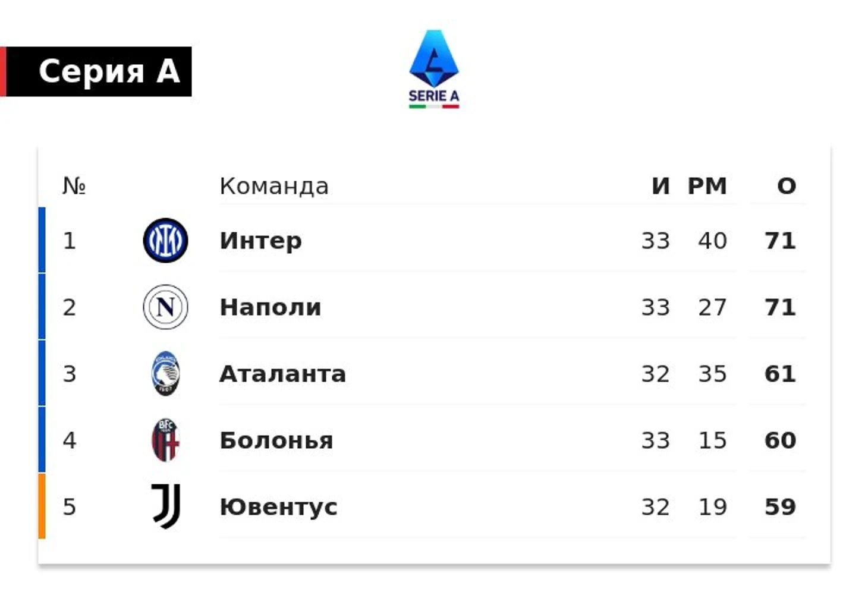Open the Bologna club badge

tap(165, 440)
